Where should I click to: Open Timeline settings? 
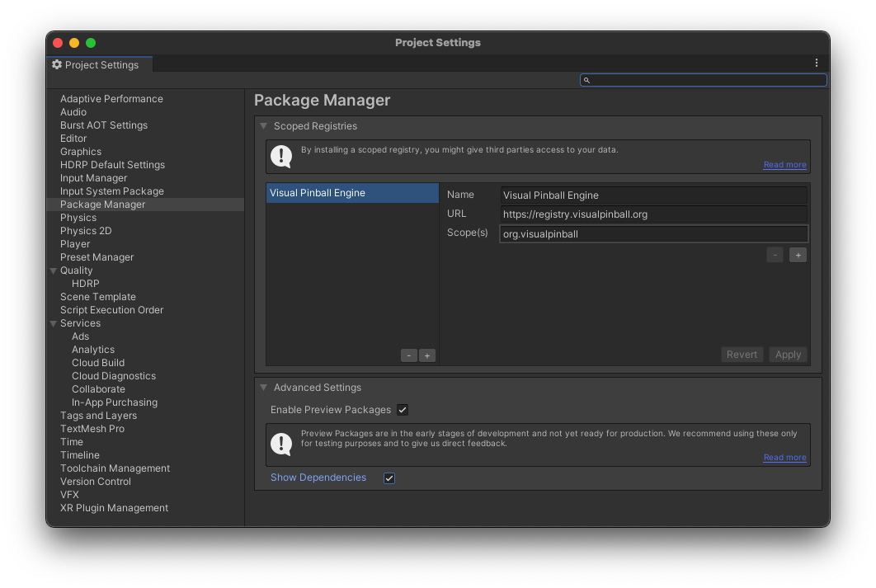coord(80,455)
